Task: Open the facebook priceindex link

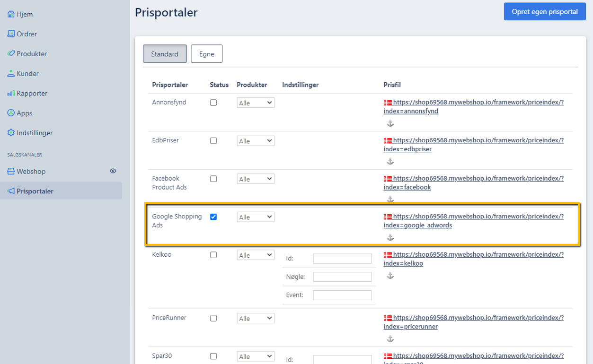Action: [x=474, y=183]
